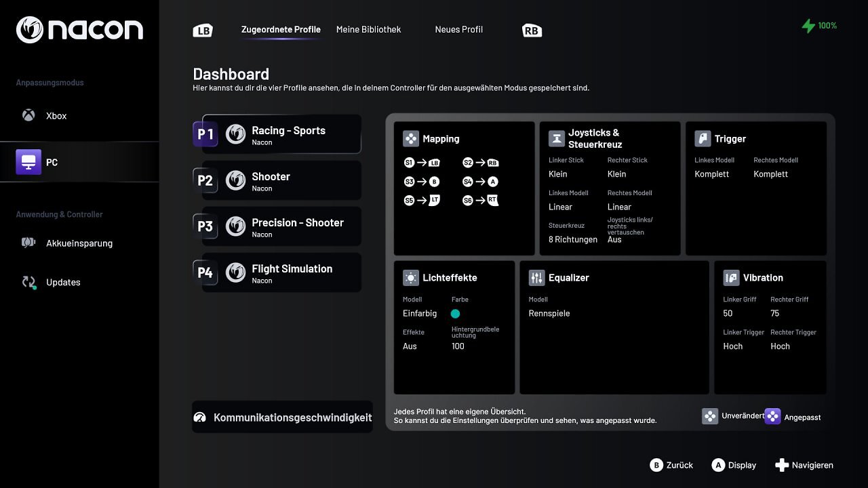Viewport: 868px width, 488px height.
Task: Open Updates refresh icon
Action: (x=28, y=282)
